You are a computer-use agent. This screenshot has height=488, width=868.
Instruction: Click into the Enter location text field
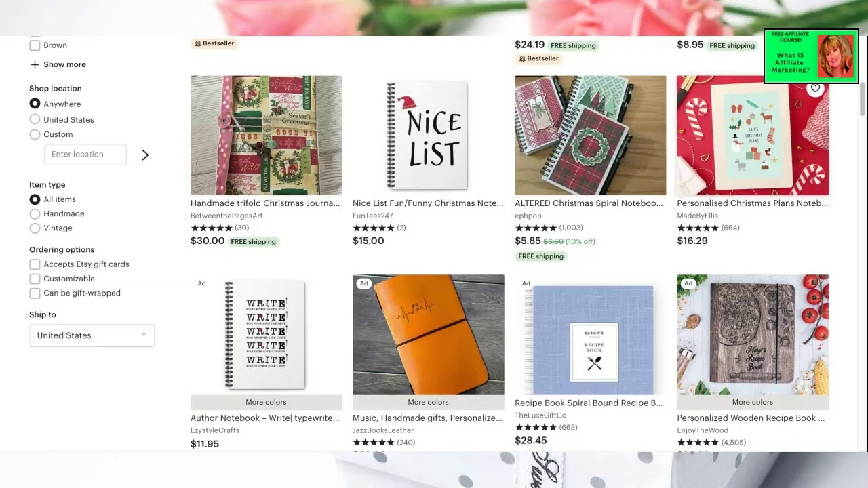click(x=85, y=155)
